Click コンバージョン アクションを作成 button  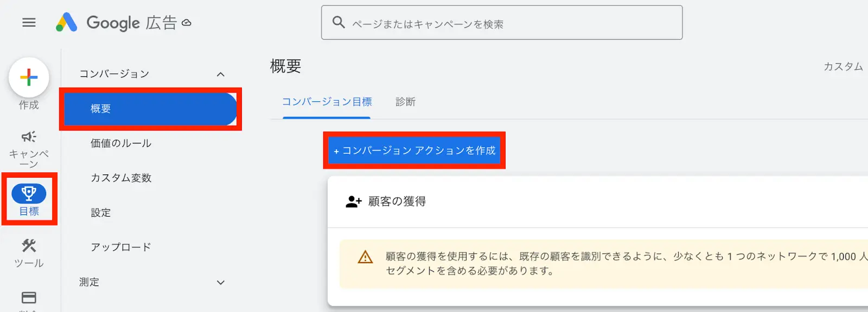tap(414, 151)
